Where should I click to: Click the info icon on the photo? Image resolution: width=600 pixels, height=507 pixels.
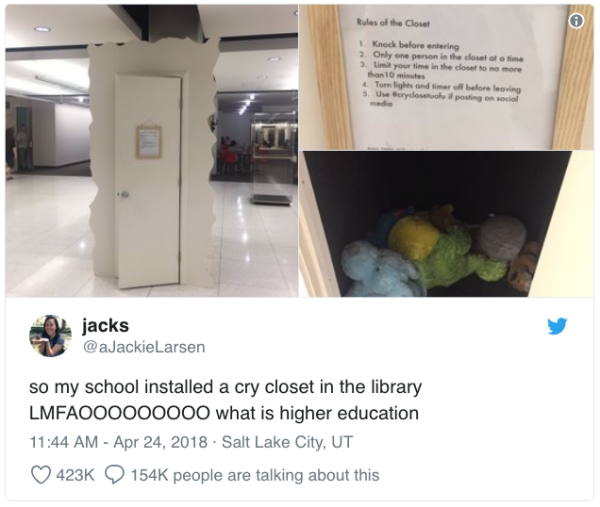[x=576, y=21]
